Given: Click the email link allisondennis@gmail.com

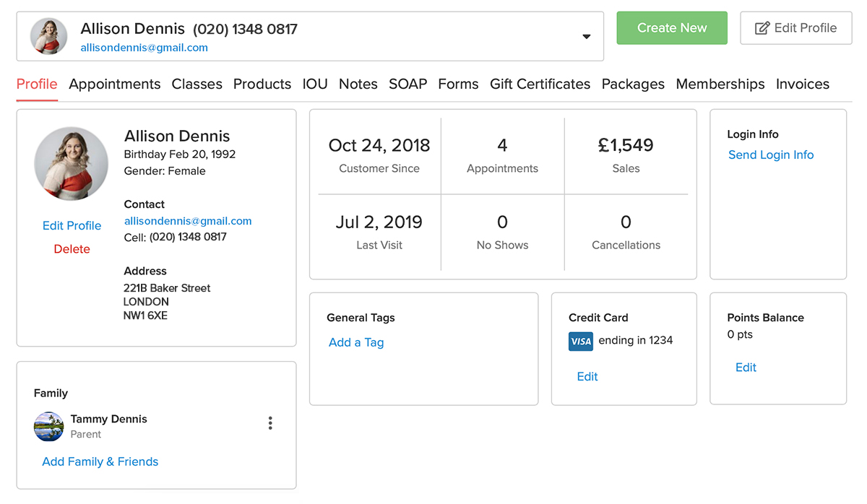Looking at the screenshot, I should pyautogui.click(x=187, y=221).
